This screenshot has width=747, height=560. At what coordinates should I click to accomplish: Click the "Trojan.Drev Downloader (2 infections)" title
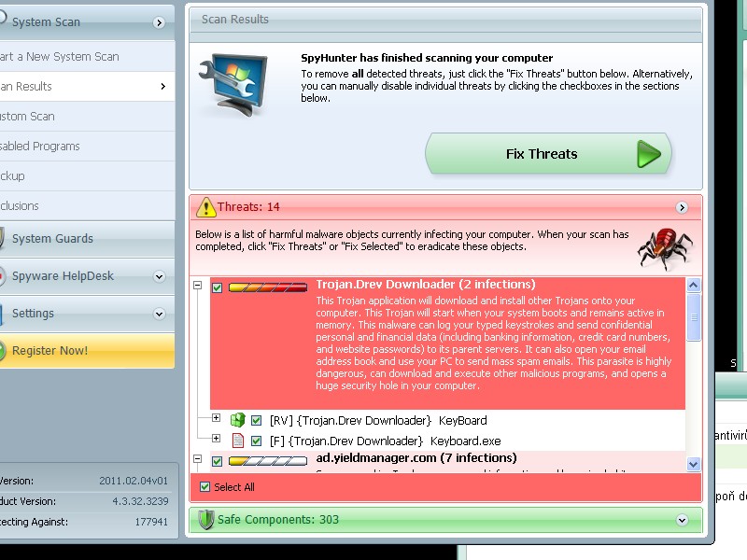426,285
